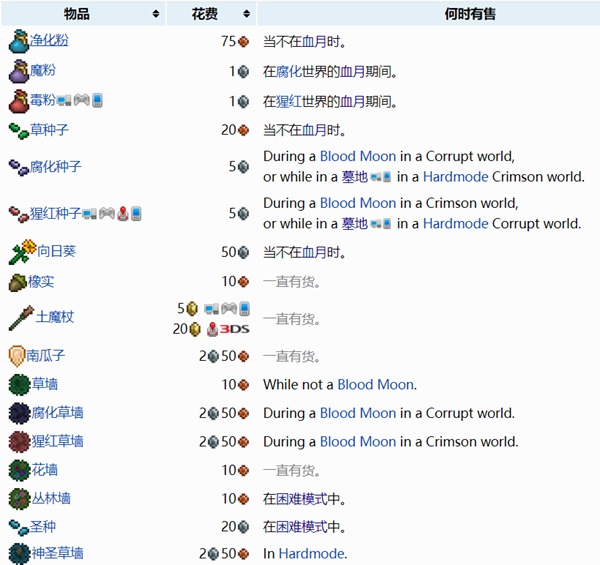Click the silver coin icon in 向日葵 price
Viewport: 600px width, 565px height.
pos(243,252)
